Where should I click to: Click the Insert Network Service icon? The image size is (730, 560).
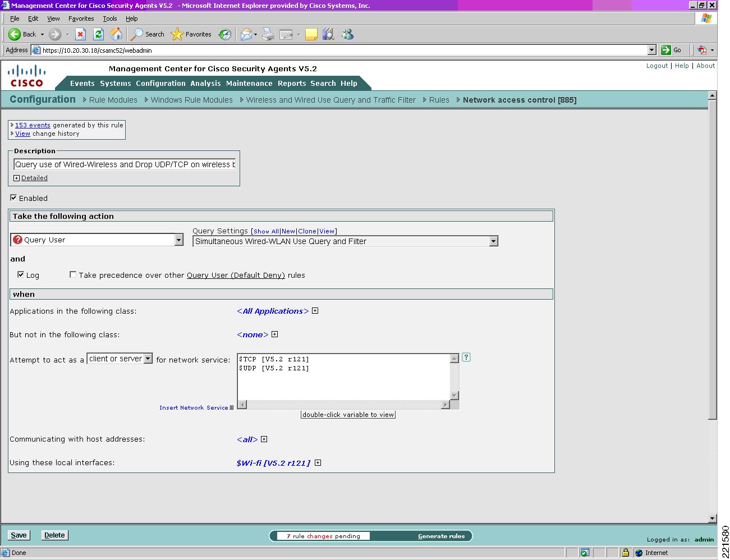click(232, 408)
